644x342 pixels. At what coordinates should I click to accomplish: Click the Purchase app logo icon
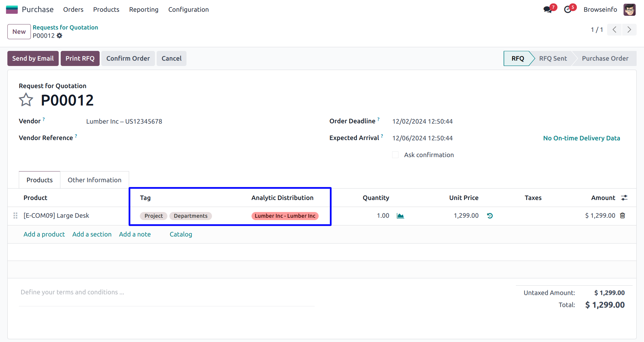[x=12, y=10]
